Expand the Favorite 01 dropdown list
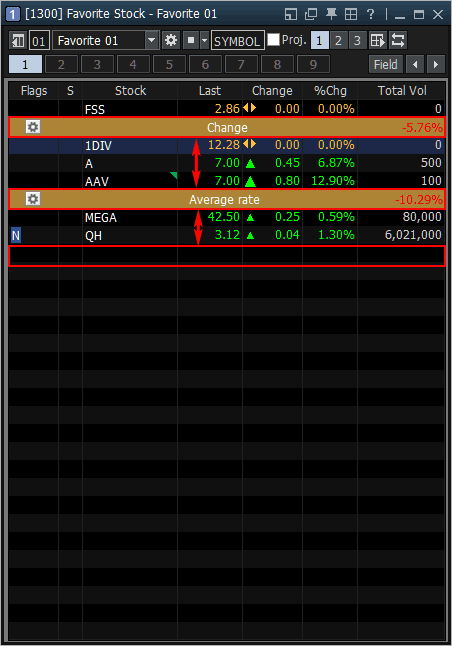Viewport: 452px width, 646px height. click(x=152, y=40)
